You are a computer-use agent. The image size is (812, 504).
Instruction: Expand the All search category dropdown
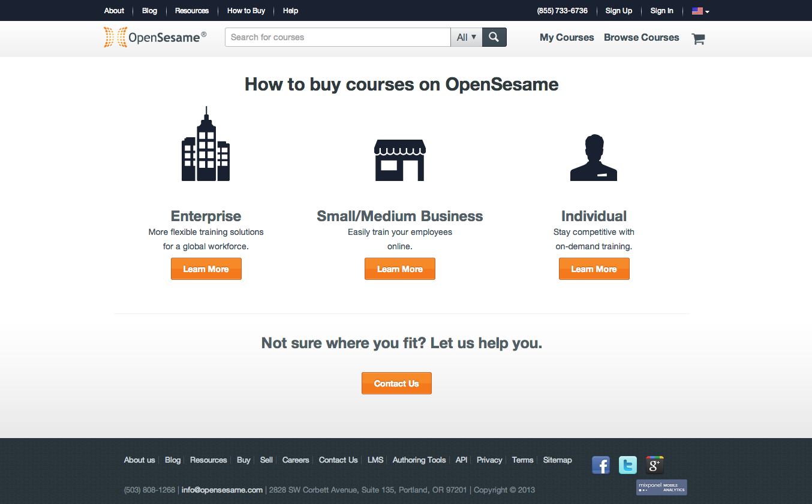click(x=466, y=37)
